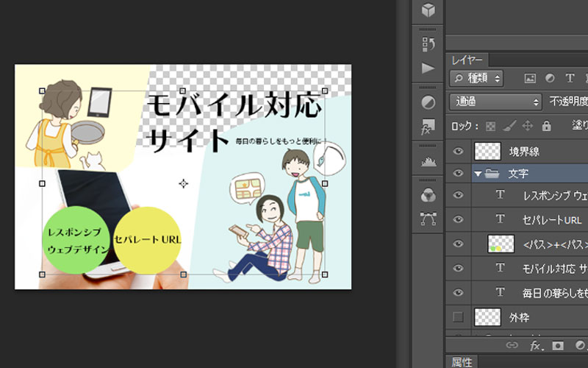588x368 pixels.
Task: Click T icon of セパレートURL layer
Action: (x=500, y=219)
